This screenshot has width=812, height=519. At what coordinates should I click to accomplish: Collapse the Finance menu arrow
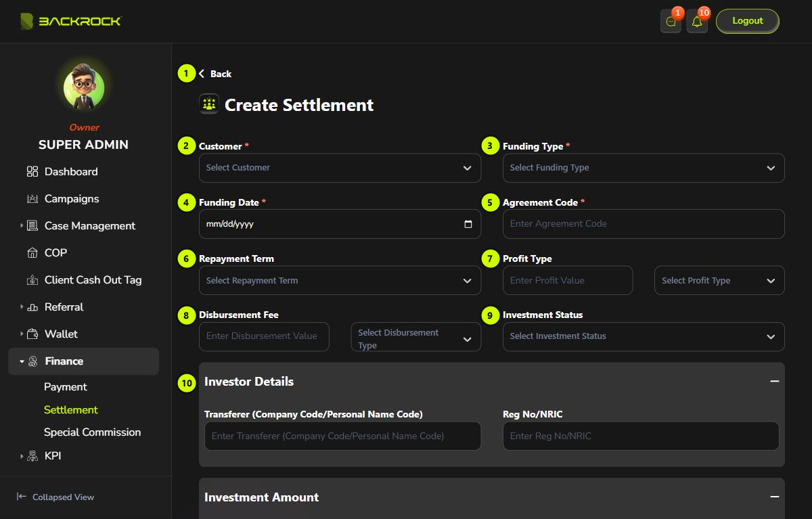pos(22,361)
